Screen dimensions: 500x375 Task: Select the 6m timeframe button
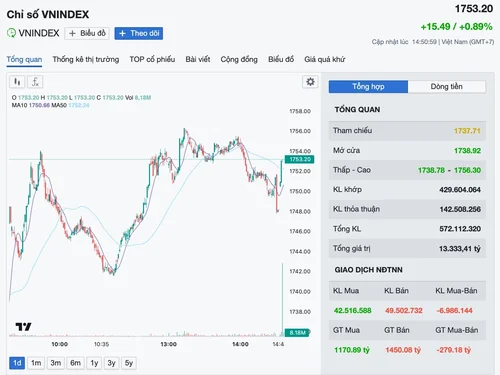tap(75, 363)
